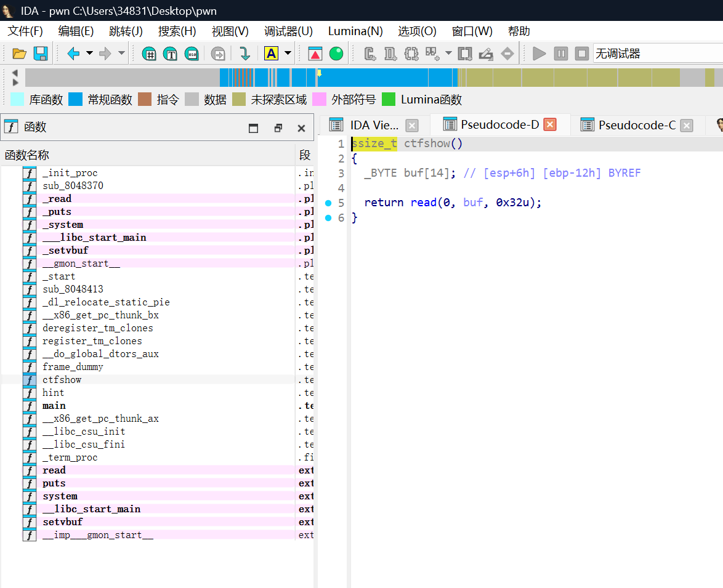Sort by the 函数名称 column header
The width and height of the screenshot is (723, 588).
click(148, 155)
